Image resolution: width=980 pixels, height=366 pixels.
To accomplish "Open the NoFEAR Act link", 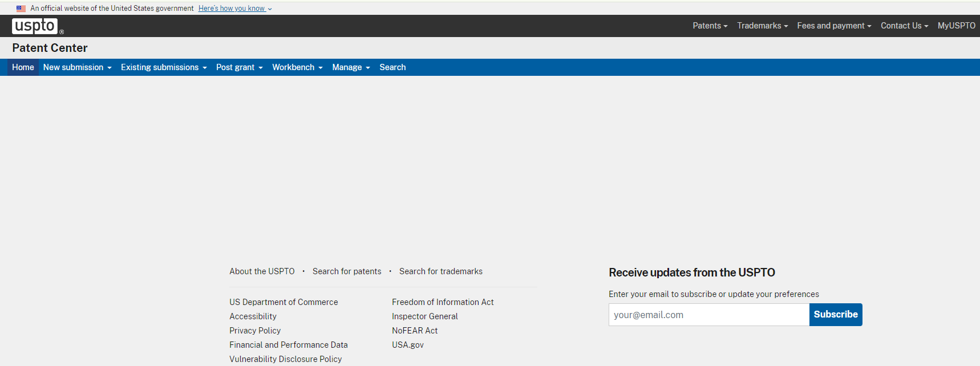I will (415, 331).
